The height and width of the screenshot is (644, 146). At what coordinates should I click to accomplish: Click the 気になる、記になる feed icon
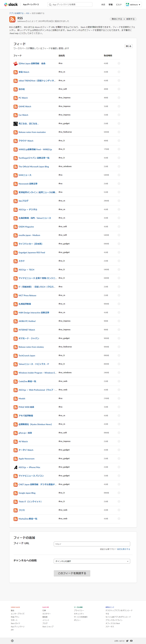click(15, 123)
